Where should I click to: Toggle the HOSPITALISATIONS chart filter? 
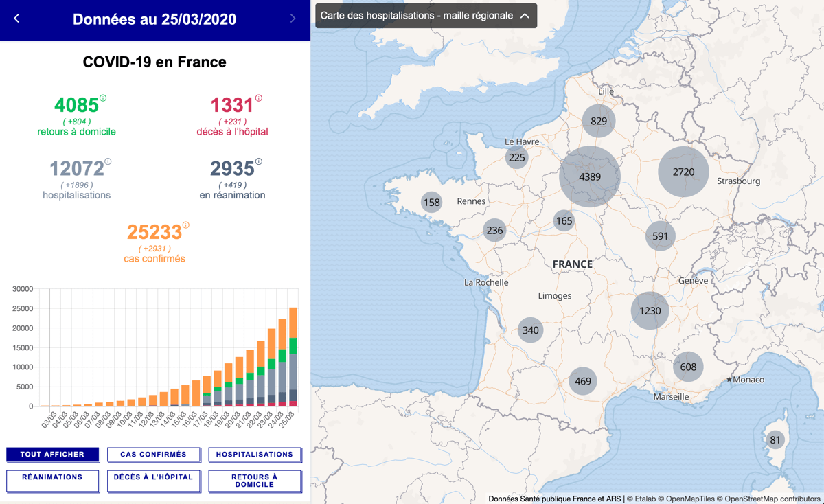pos(255,455)
